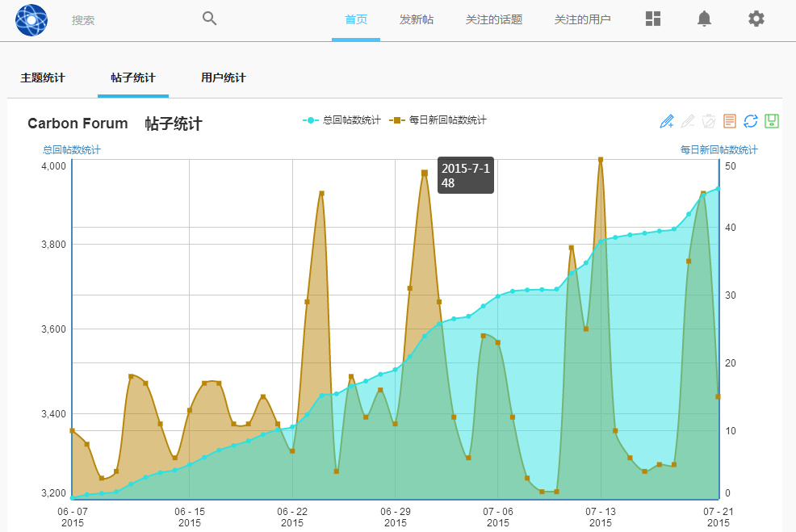Open settings via the gear icon

[756, 19]
